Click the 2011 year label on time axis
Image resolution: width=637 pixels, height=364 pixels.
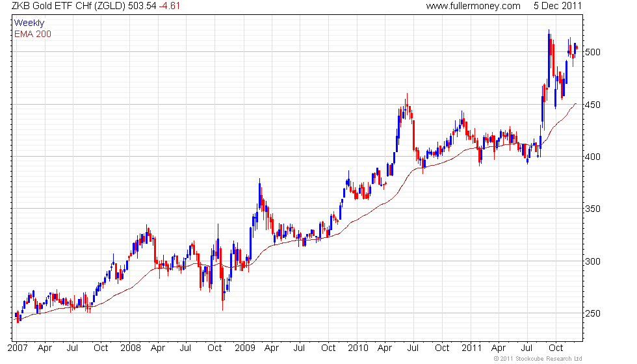471,348
